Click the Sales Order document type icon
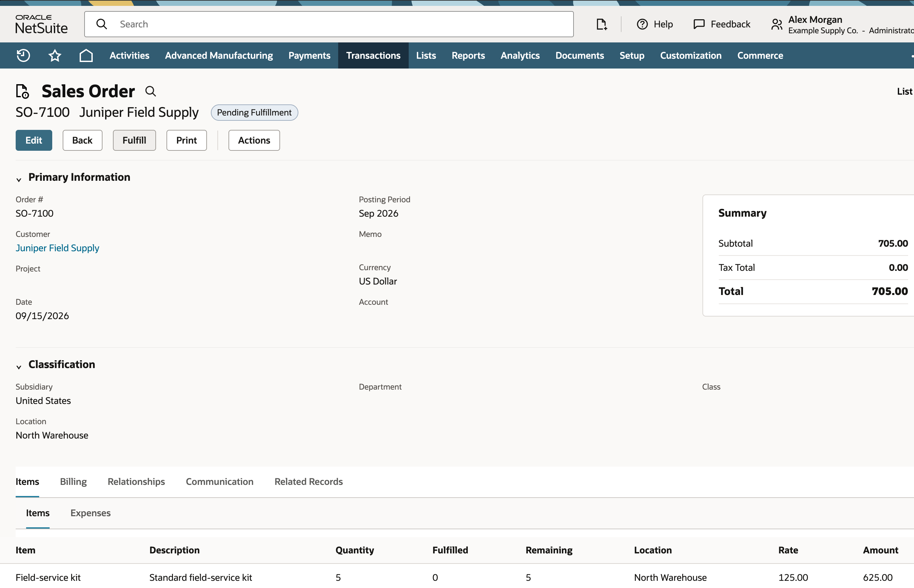Screen dimensions: 914x588 23,91
